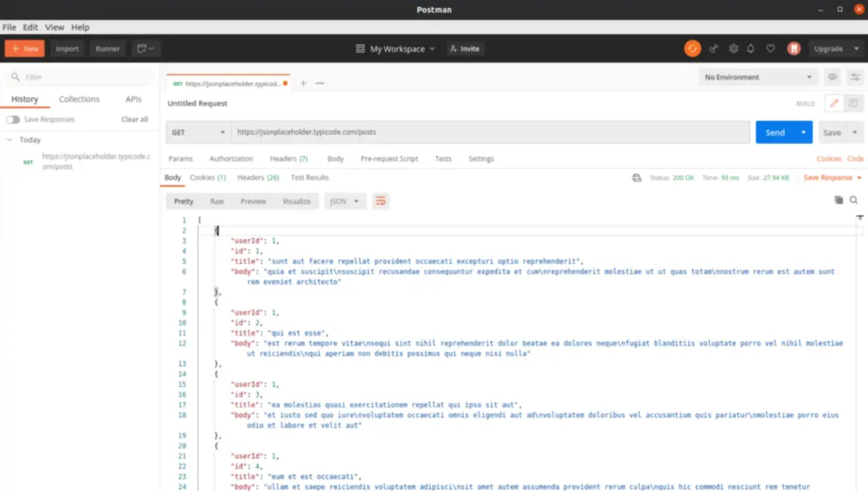Open the Save Response dropdown
This screenshot has width=868, height=491.
click(x=833, y=178)
